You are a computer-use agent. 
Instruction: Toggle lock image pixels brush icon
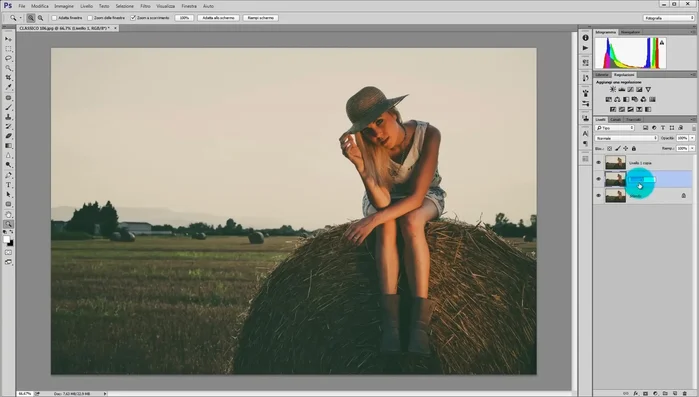[x=618, y=148]
